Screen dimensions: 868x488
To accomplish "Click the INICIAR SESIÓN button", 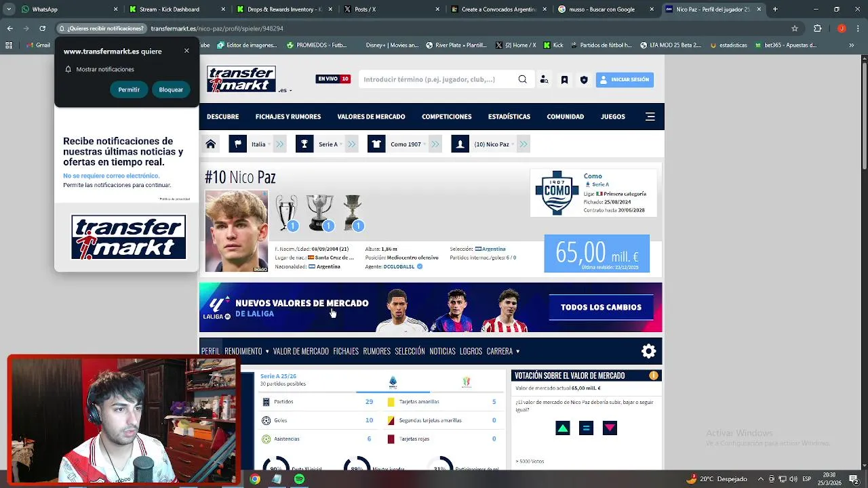I will click(625, 79).
